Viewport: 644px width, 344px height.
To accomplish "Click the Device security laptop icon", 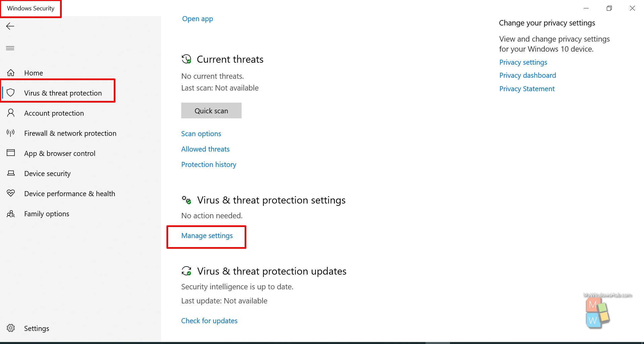I will click(x=11, y=173).
